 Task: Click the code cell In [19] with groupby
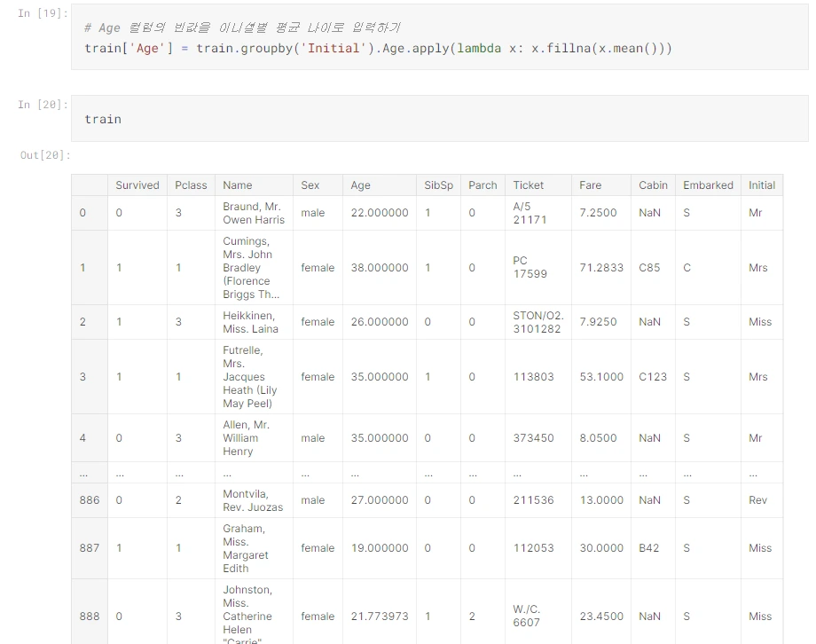coord(440,37)
